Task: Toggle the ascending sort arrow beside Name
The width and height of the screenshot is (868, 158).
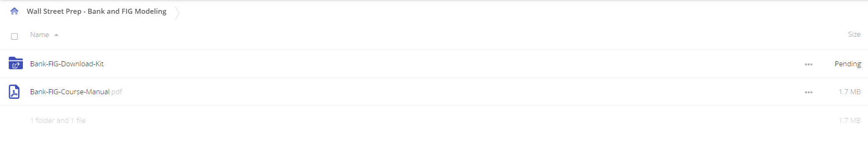Action: [x=56, y=35]
